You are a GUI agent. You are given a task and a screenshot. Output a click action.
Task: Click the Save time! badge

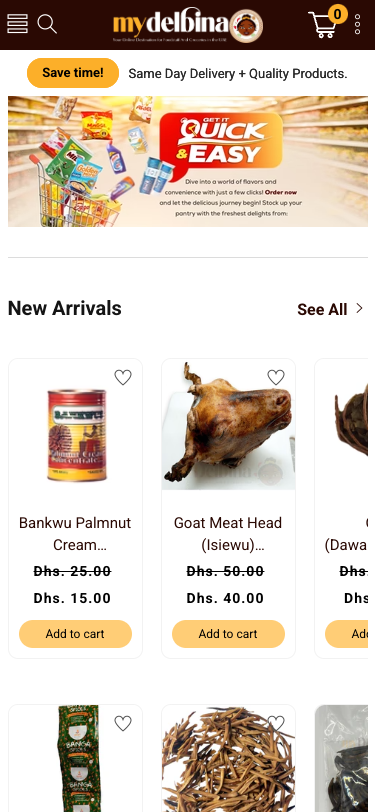tap(73, 73)
